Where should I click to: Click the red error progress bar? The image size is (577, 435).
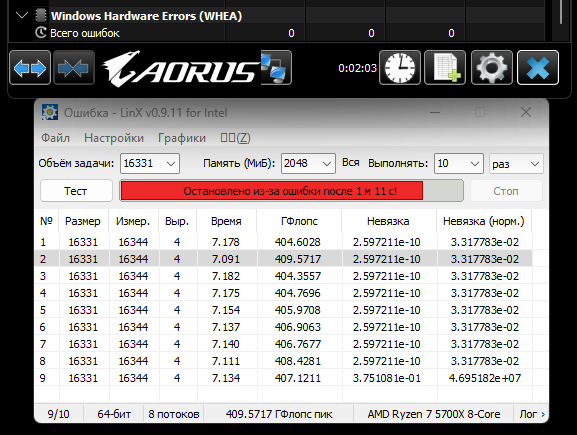pyautogui.click(x=291, y=191)
